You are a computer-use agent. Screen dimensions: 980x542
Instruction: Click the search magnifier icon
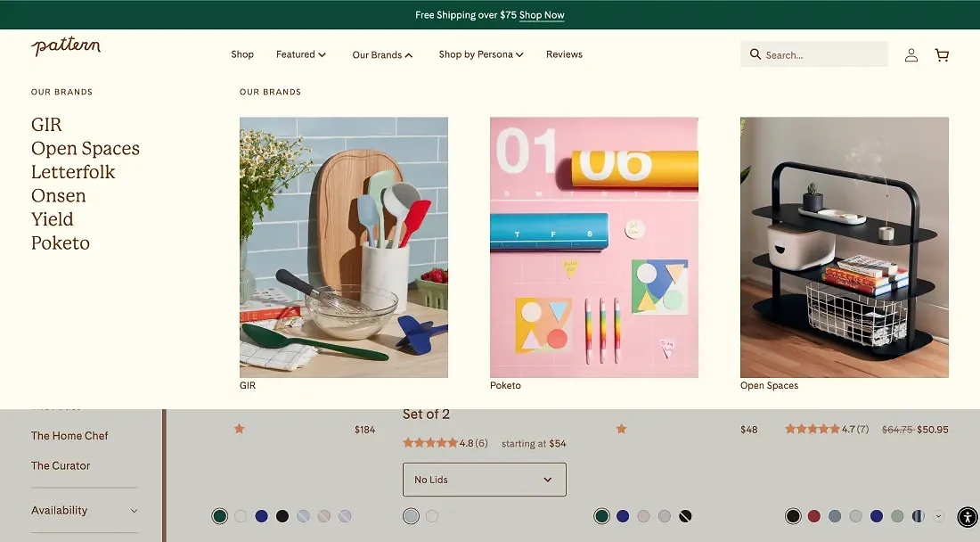point(755,54)
